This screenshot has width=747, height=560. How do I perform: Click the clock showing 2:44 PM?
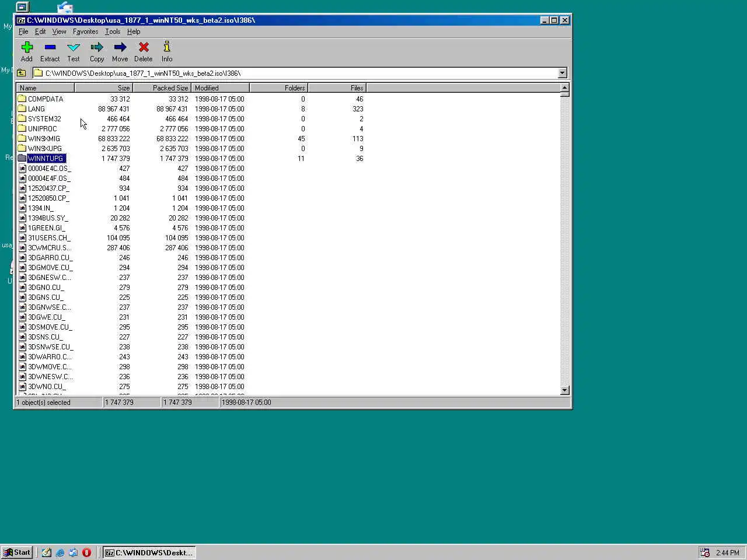click(x=728, y=552)
